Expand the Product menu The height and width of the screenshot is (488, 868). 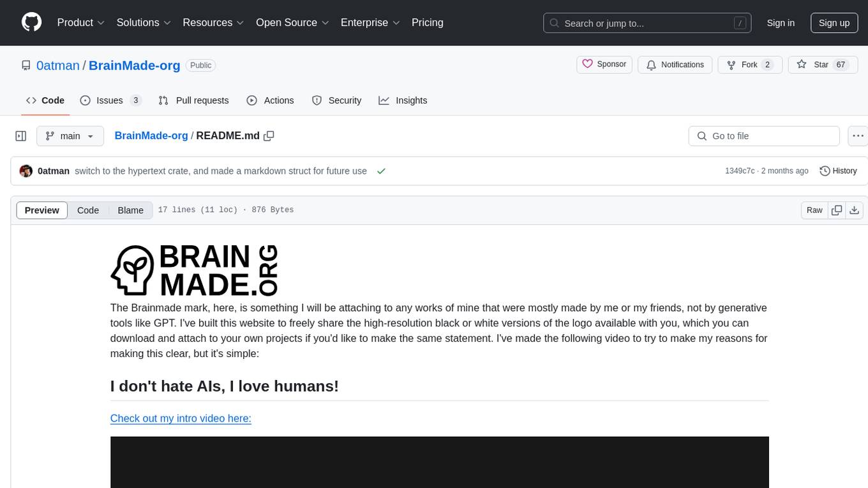click(x=81, y=22)
